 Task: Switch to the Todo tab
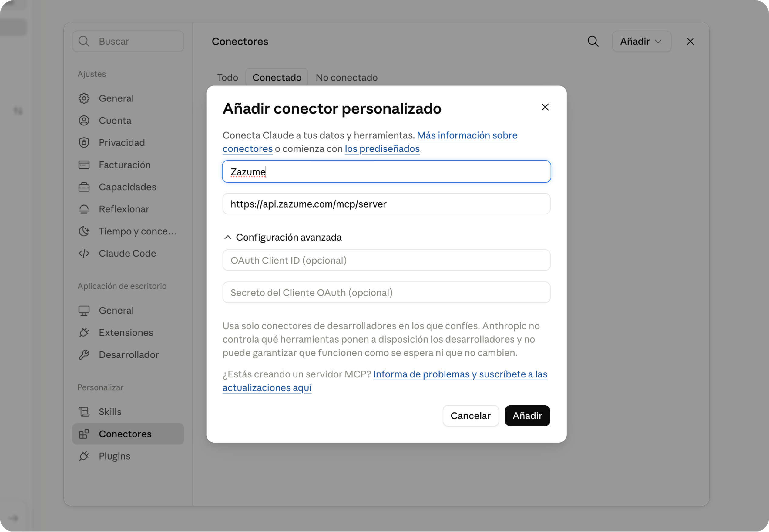click(227, 78)
